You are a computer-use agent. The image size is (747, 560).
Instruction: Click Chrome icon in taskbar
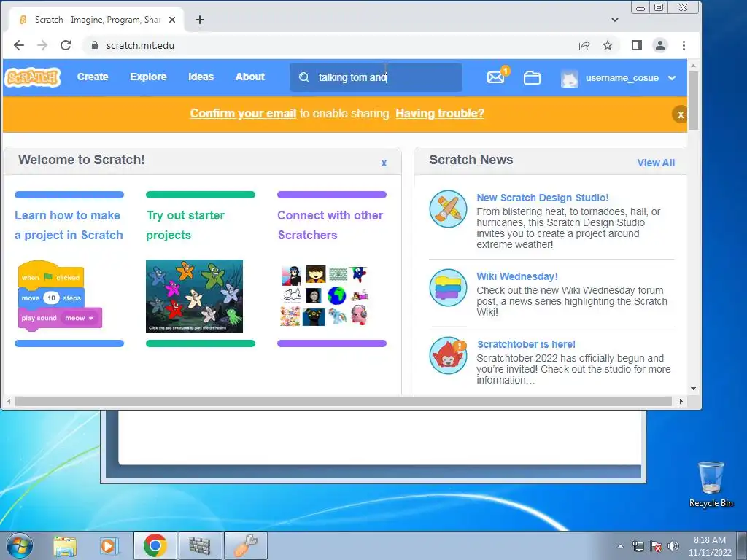155,545
